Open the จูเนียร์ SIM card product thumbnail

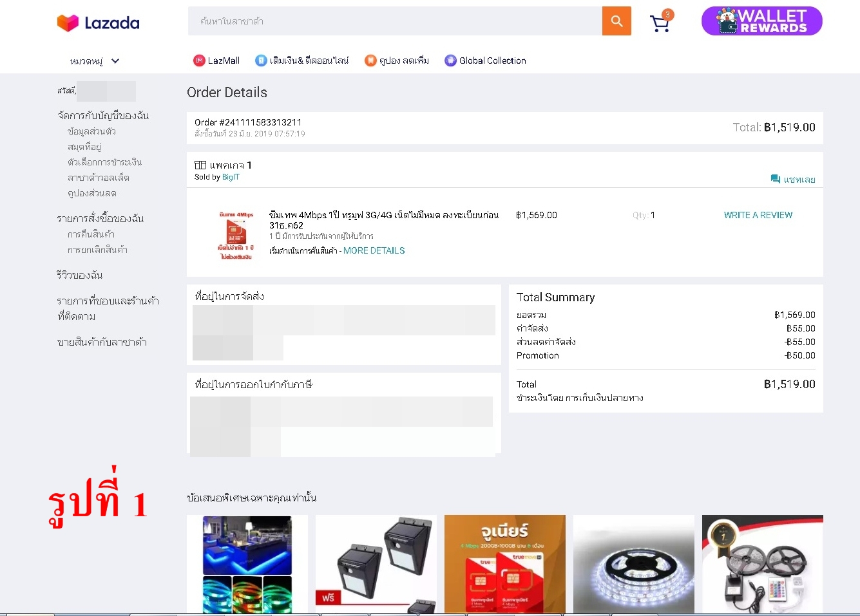point(505,564)
